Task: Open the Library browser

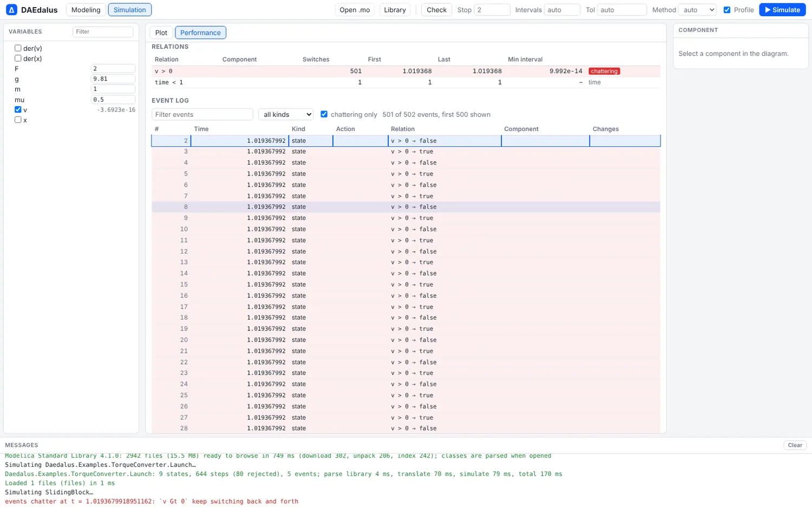Action: 395,10
